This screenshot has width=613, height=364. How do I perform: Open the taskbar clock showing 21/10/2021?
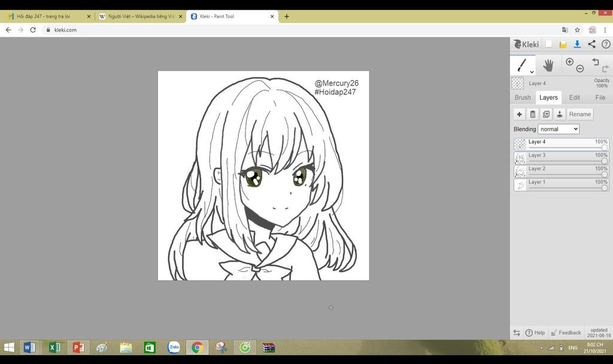click(594, 348)
